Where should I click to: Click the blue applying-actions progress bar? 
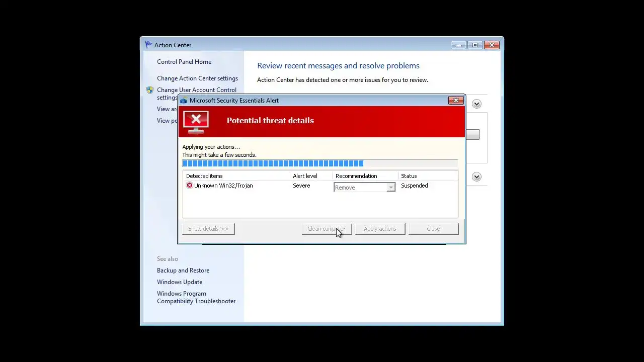(x=320, y=163)
